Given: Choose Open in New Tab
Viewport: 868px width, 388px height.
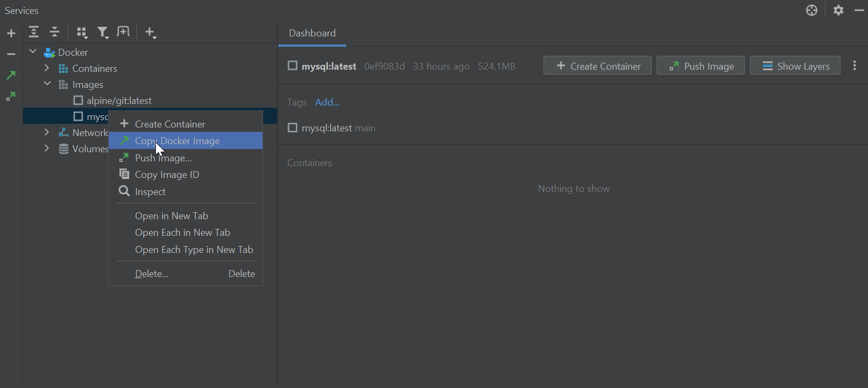Looking at the screenshot, I should pyautogui.click(x=185, y=215).
